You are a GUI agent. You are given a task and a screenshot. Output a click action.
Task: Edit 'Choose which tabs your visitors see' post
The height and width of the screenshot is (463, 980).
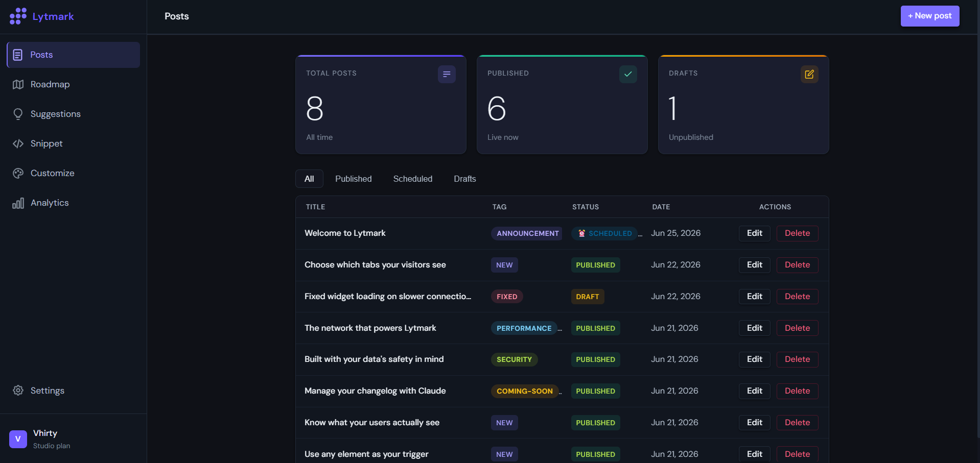coord(755,265)
